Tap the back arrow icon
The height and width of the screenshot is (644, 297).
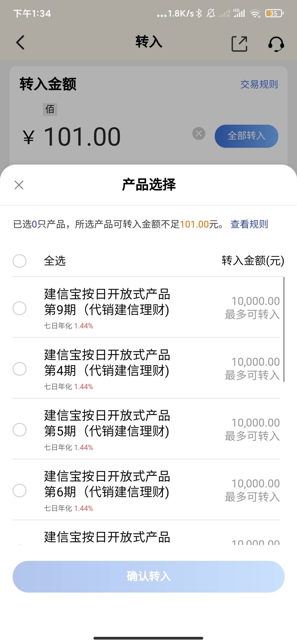coord(20,43)
